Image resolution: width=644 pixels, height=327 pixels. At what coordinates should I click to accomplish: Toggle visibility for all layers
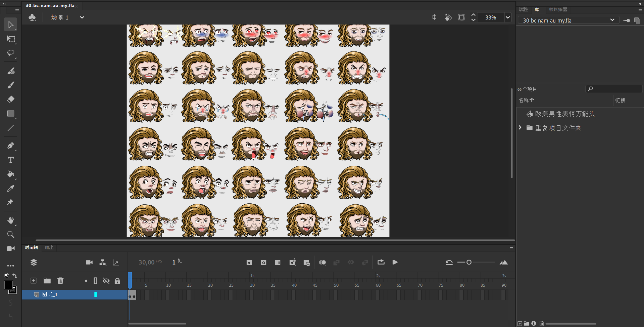(x=106, y=281)
